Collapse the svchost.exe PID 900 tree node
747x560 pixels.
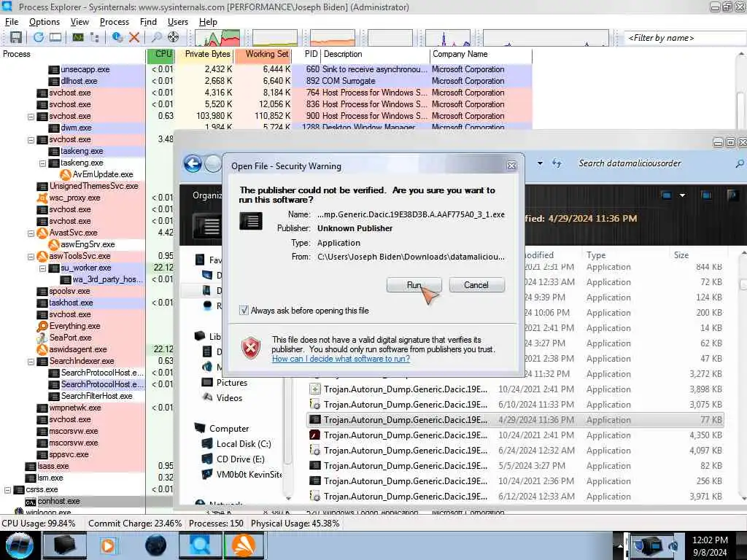(x=31, y=116)
